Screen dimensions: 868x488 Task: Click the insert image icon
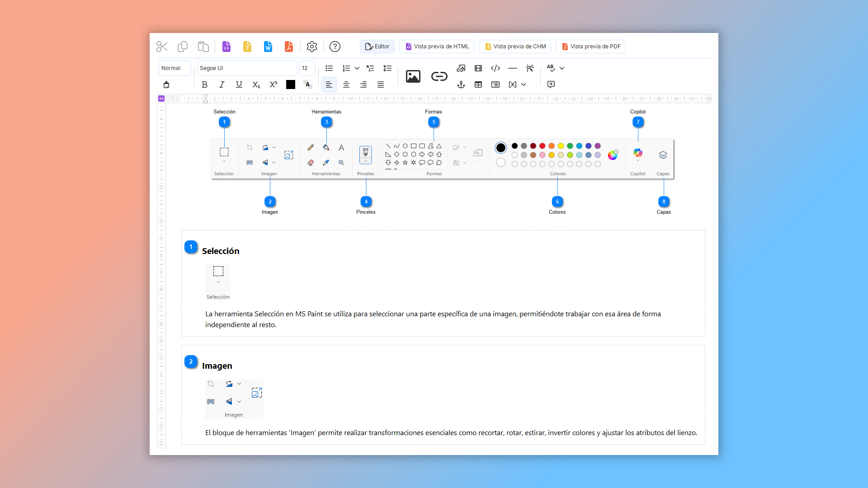click(x=413, y=76)
